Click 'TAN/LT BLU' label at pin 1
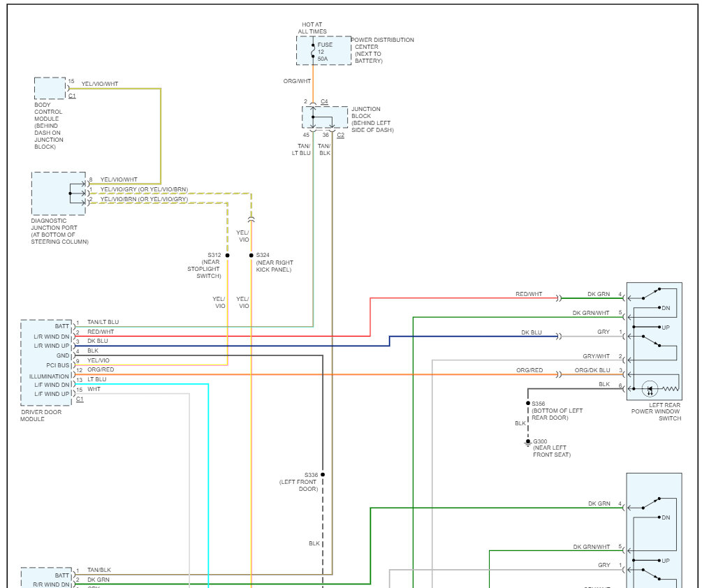Viewport: 702px width, 588px height. tap(103, 322)
